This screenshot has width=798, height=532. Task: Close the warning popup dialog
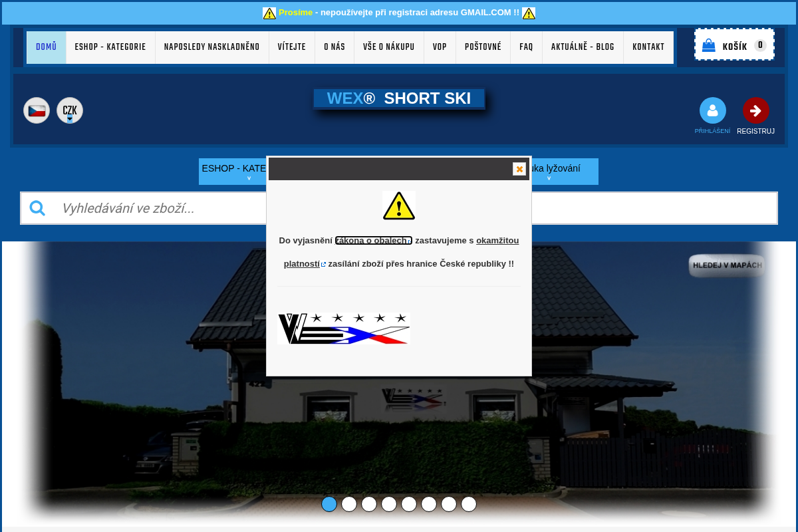(x=519, y=169)
